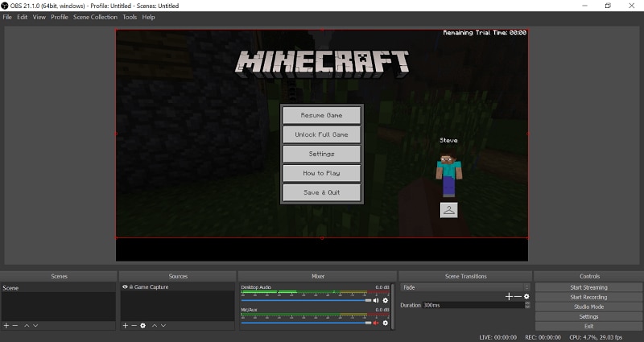Remove scene transition with minus icon

(518, 296)
